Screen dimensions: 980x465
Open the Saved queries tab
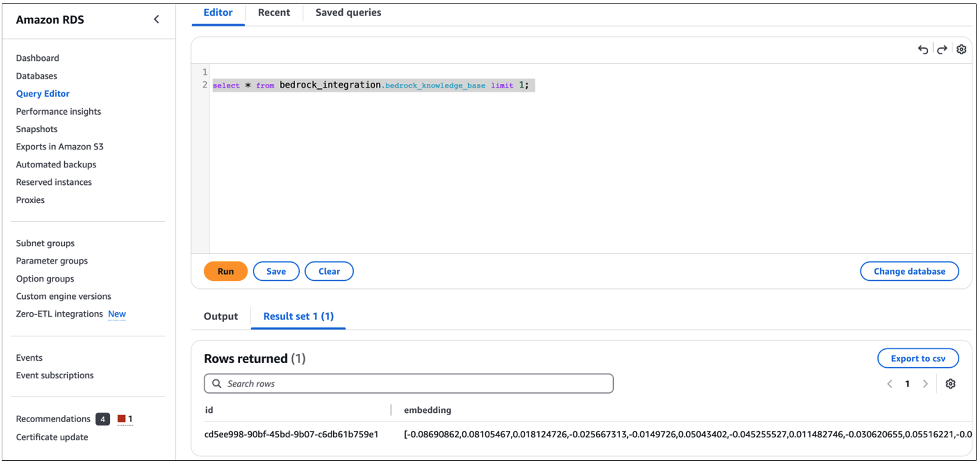click(x=348, y=13)
